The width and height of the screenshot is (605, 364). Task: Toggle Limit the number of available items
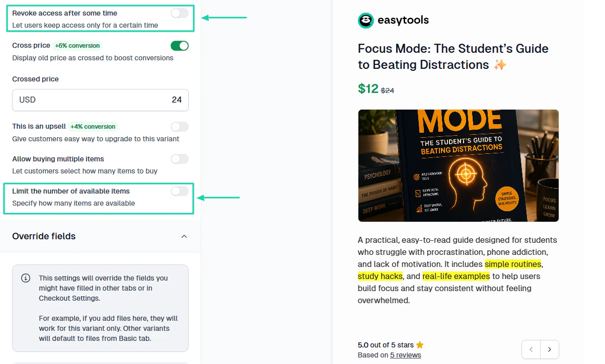coord(180,191)
